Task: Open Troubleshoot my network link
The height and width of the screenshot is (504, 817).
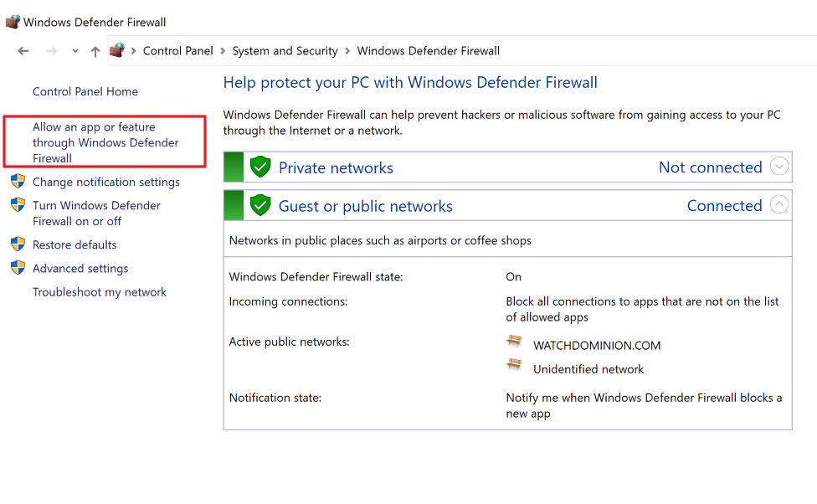Action: pos(100,292)
